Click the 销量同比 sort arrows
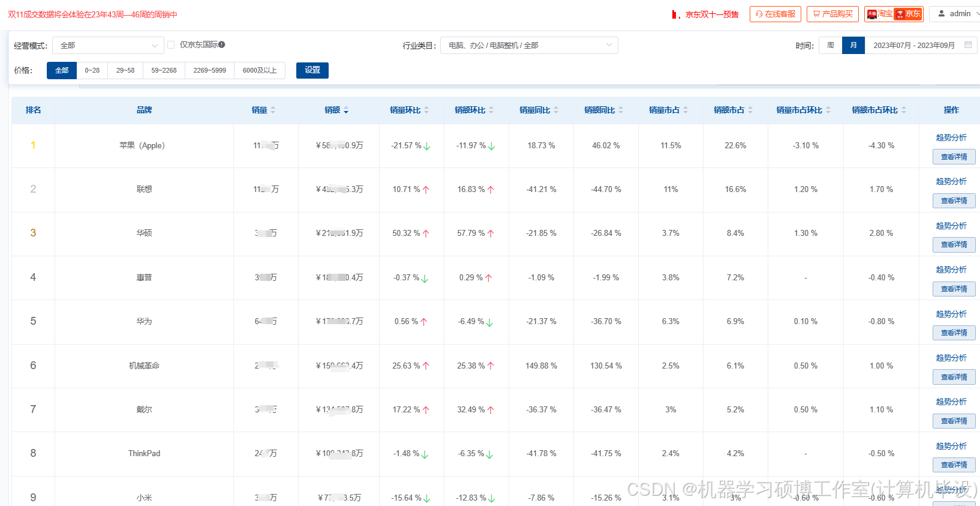This screenshot has height=506, width=980. pyautogui.click(x=556, y=110)
